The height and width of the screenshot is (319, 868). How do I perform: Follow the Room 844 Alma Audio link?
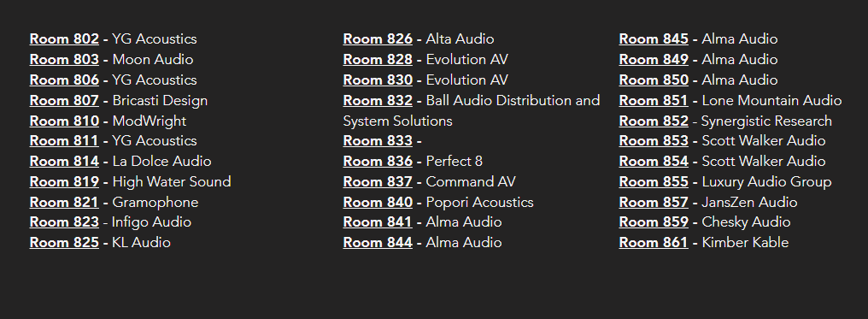pos(378,243)
